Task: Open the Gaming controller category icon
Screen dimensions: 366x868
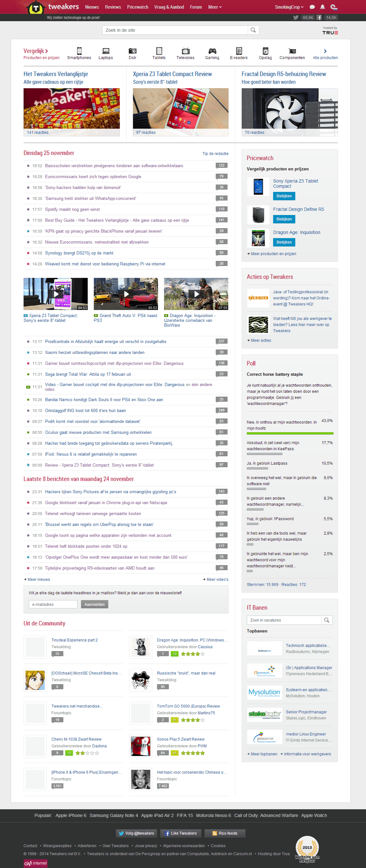Action: [212, 51]
